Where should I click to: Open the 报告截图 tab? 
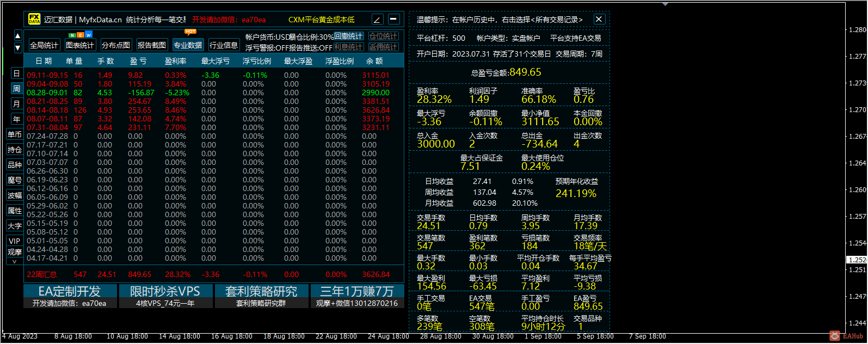152,45
